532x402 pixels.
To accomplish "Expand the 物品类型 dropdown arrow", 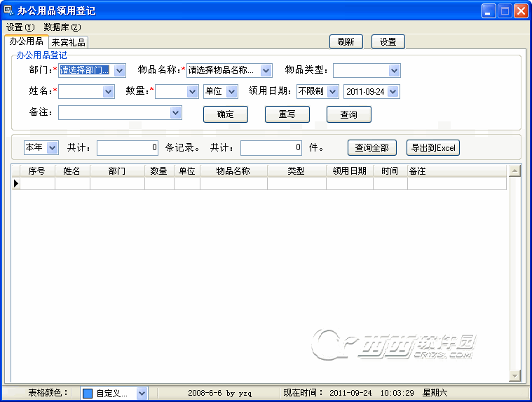I will 394,71.
